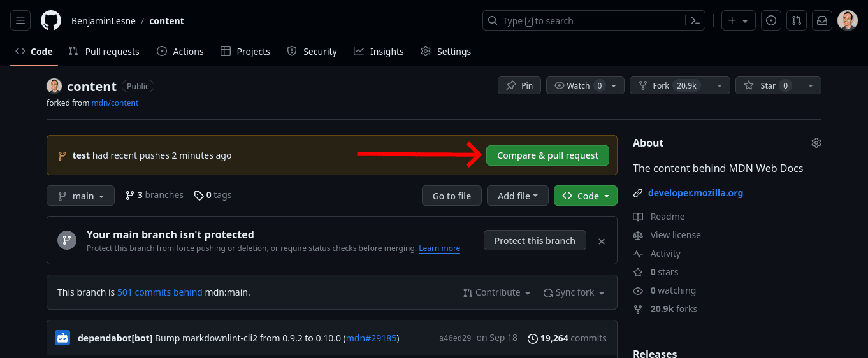Open the Readme link in About
The width and height of the screenshot is (868, 358).
(x=659, y=217)
